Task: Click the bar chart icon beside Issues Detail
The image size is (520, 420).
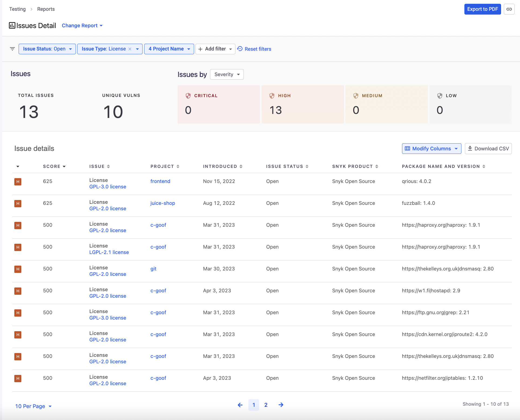Action: pyautogui.click(x=12, y=25)
